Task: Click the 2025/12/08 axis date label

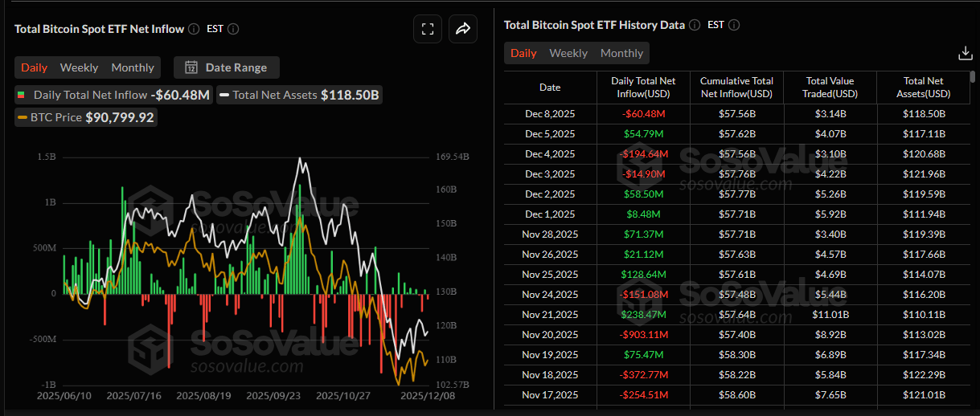Action: point(428,396)
